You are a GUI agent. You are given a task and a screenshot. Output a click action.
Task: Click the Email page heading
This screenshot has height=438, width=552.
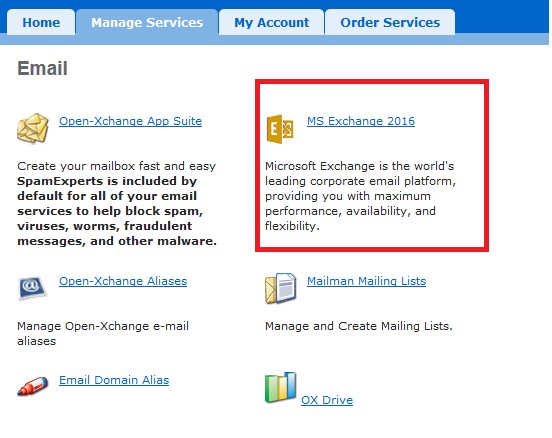pos(42,68)
